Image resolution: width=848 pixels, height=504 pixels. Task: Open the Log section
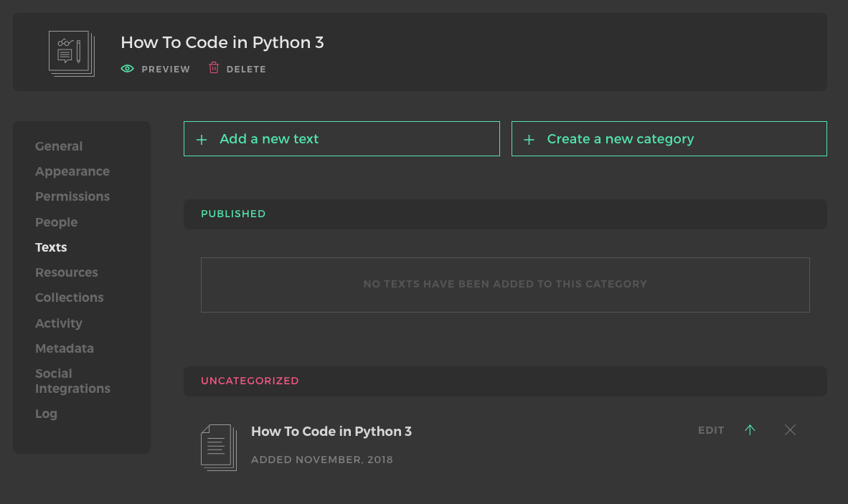point(46,414)
